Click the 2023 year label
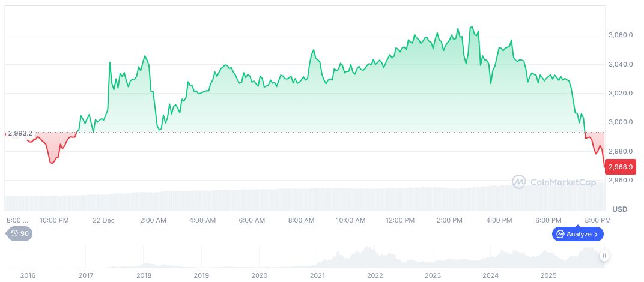 433,275
